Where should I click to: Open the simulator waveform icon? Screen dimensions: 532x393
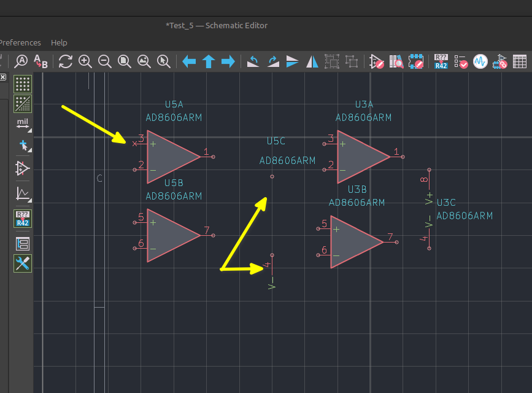[x=480, y=61]
